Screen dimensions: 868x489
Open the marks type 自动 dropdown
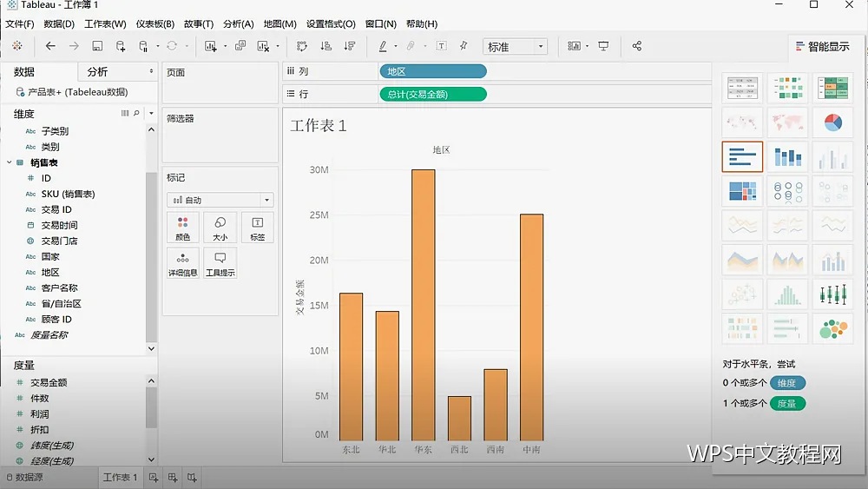tap(220, 200)
